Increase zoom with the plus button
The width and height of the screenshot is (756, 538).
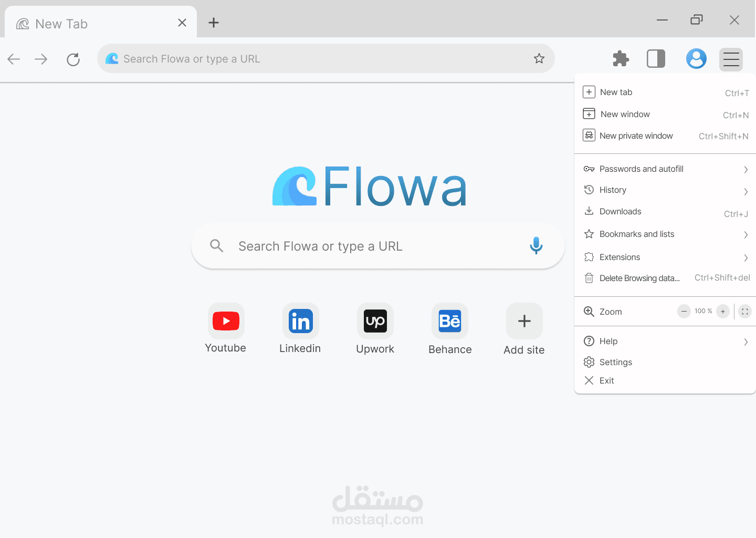(723, 312)
